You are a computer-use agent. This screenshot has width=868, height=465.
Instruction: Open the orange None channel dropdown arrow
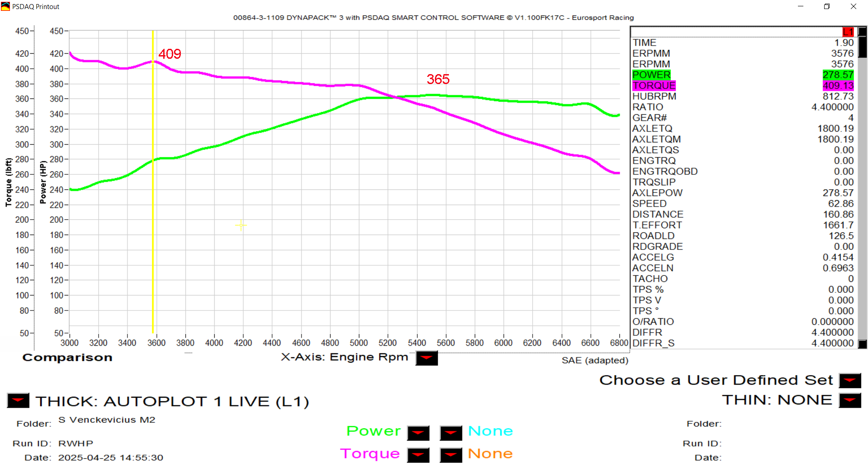click(x=451, y=455)
